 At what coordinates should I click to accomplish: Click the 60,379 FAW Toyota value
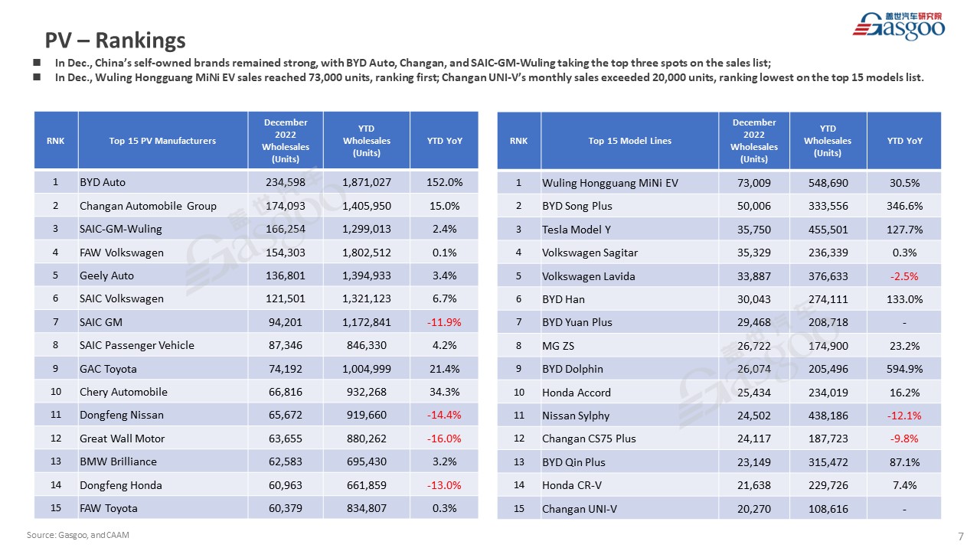click(286, 508)
